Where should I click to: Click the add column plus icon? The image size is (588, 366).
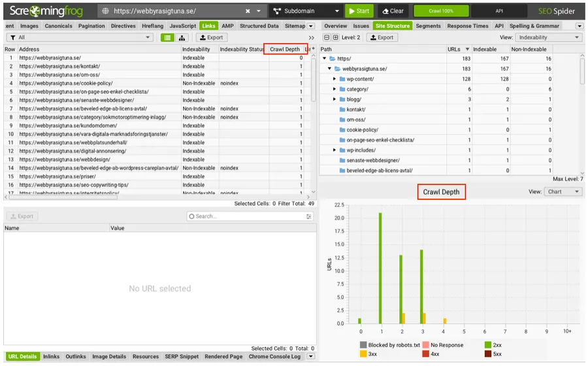[314, 49]
